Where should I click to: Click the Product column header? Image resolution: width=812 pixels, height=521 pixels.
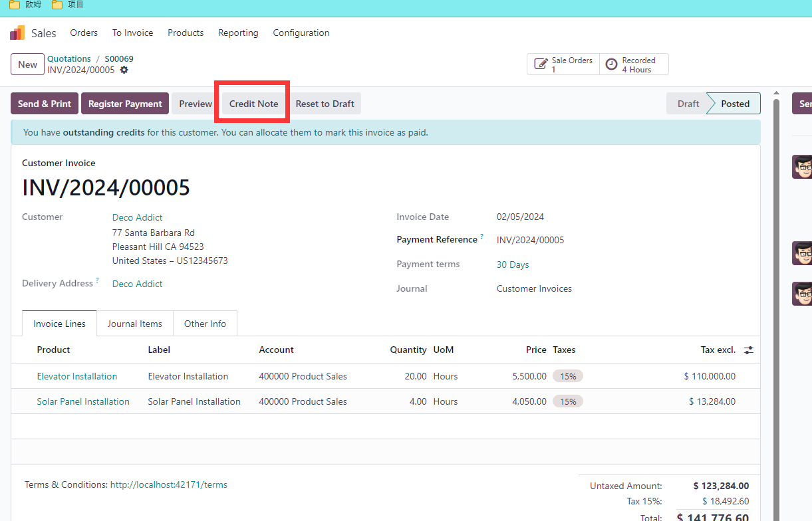pos(53,350)
